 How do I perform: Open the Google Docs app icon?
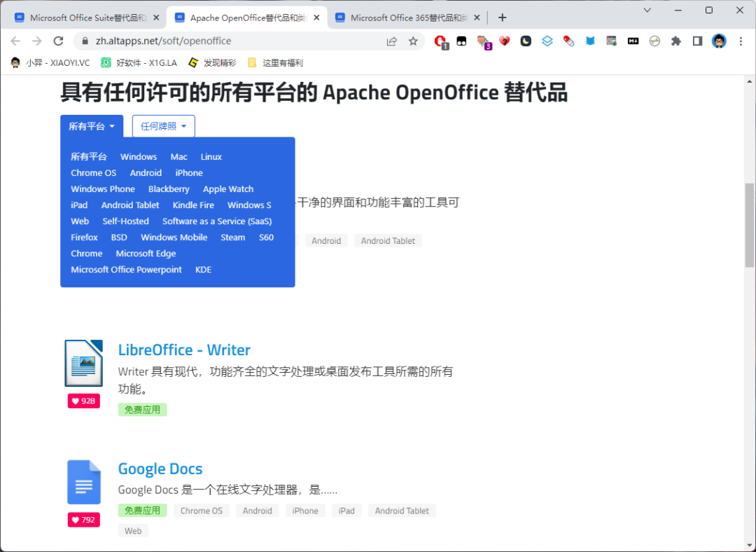[84, 482]
